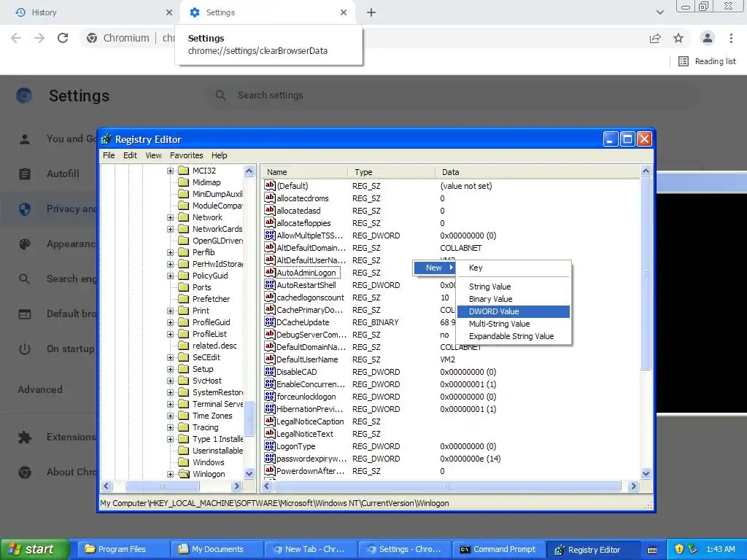
Task: Expand the Perflib registry key
Action: 170,252
